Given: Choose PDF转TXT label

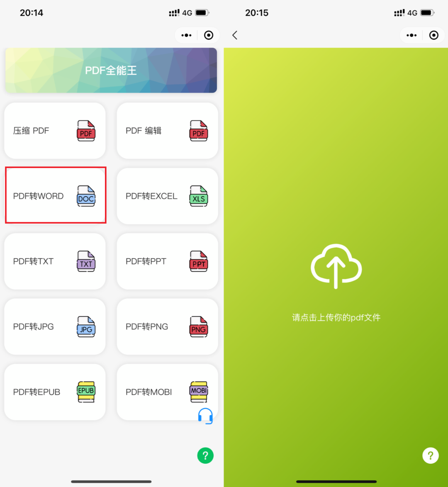Looking at the screenshot, I should pyautogui.click(x=33, y=261).
